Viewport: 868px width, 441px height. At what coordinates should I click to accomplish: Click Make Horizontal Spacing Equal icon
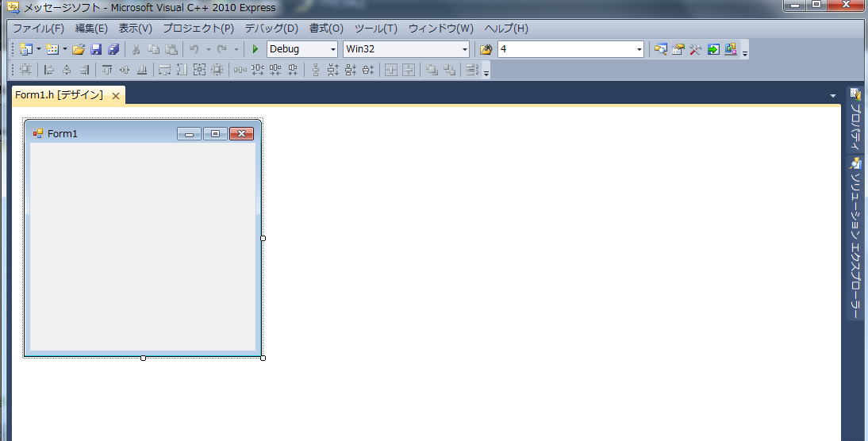(x=240, y=70)
